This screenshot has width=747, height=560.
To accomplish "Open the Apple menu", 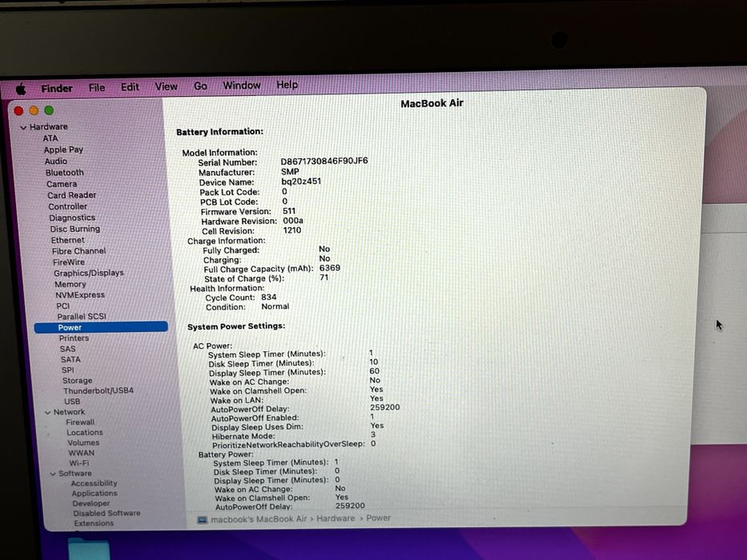I will 21,89.
